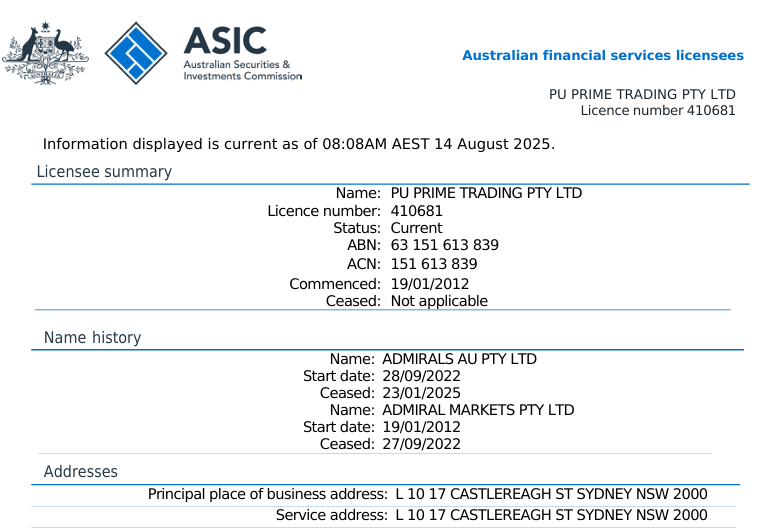This screenshot has height=530, width=769.
Task: Click the information current-as-of timestamp line
Action: (x=298, y=144)
